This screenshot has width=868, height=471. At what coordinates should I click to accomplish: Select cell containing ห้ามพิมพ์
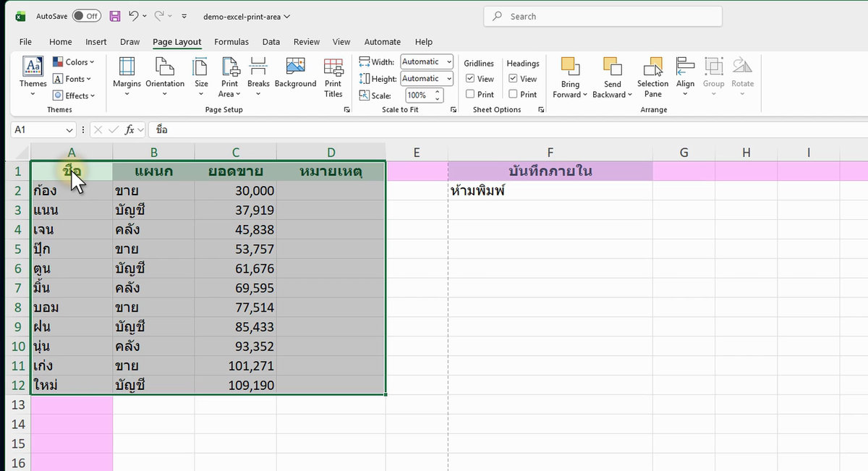click(550, 191)
